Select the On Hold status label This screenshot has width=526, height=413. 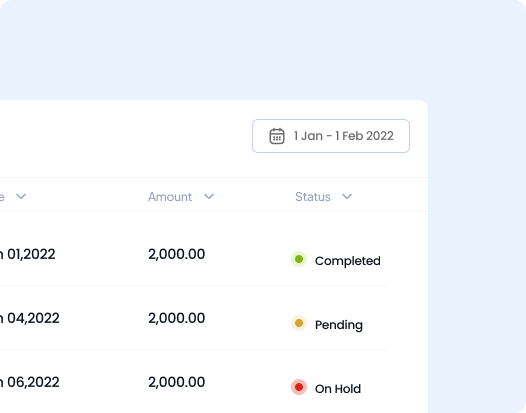338,389
